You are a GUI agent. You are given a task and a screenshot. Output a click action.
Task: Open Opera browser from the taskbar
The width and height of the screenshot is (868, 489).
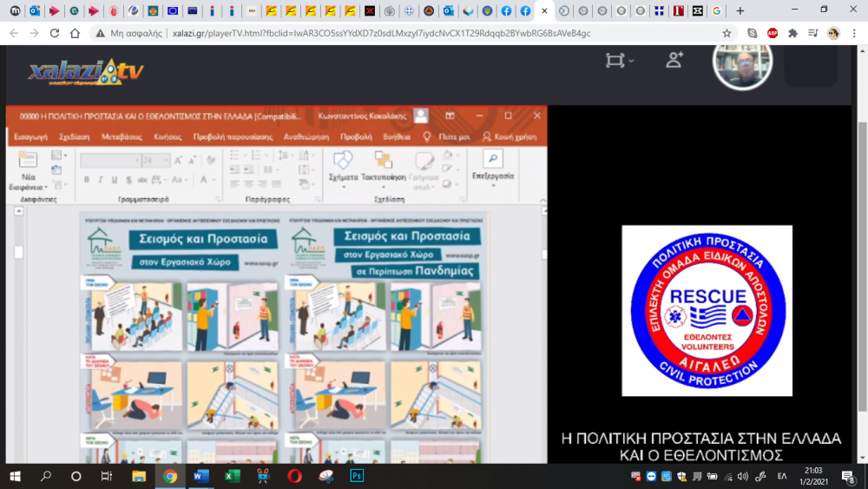[x=294, y=476]
